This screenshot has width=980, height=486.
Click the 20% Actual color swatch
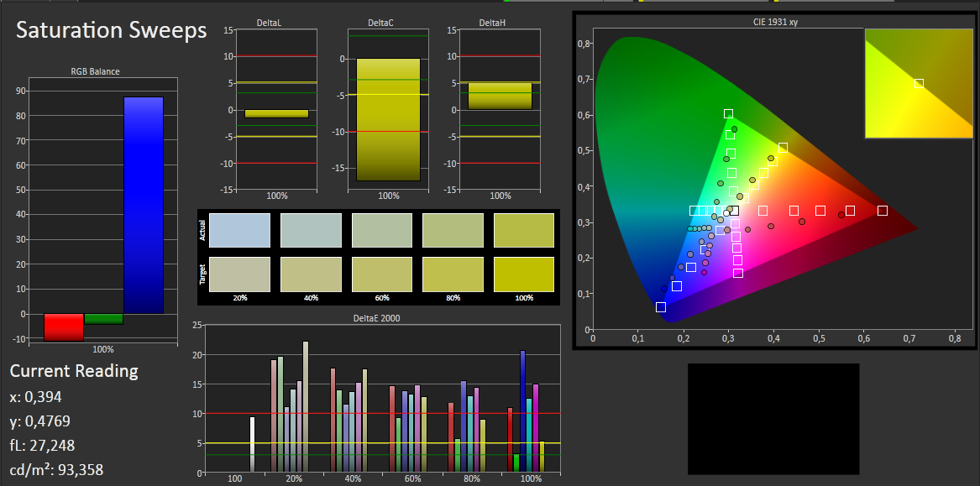(x=240, y=231)
